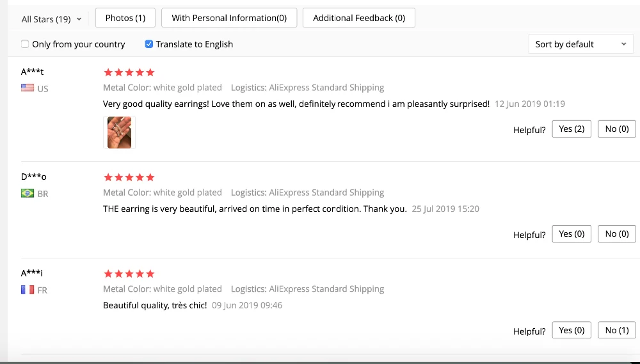Screen dimensions: 640x364
Task: Click Yes (0) on A***i's review
Action: (x=572, y=330)
